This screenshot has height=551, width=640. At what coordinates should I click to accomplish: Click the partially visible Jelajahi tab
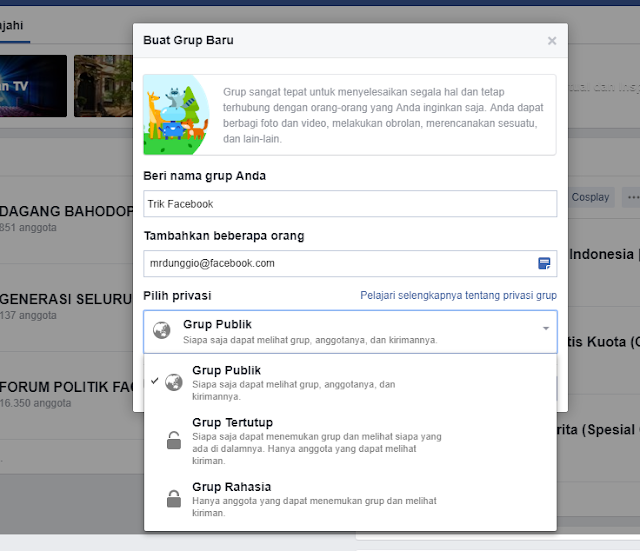(12, 26)
